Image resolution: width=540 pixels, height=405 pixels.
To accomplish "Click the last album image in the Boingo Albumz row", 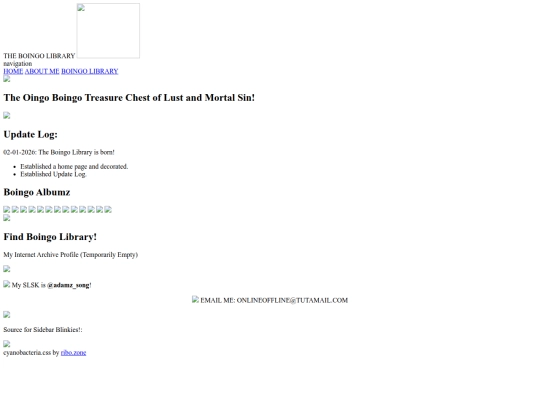I will tap(108, 209).
